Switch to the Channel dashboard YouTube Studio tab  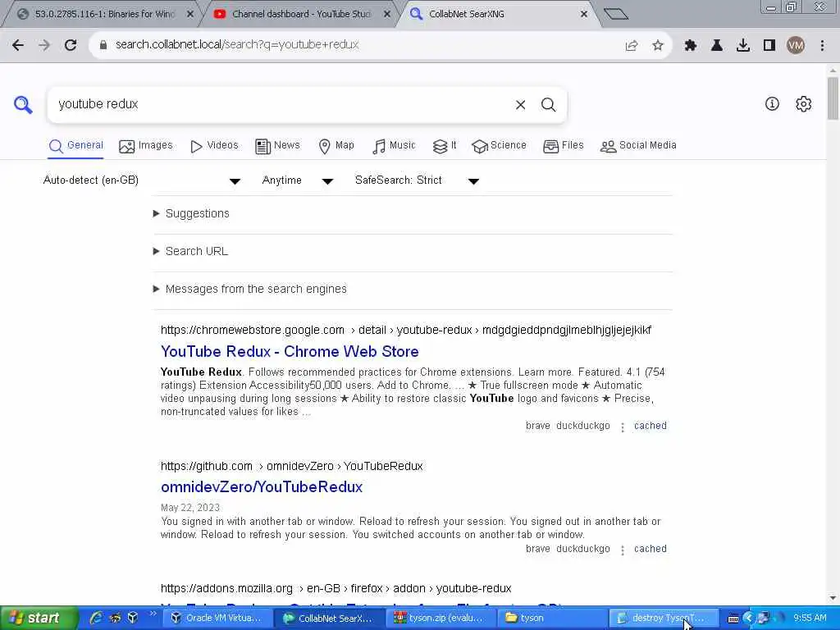302,15
